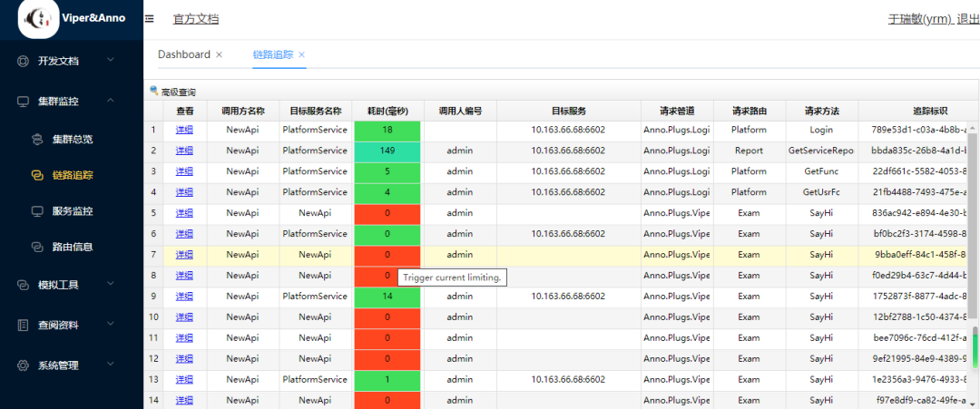980x409 pixels.
Task: Click the 集群总览 sidebar icon
Action: coord(37,139)
